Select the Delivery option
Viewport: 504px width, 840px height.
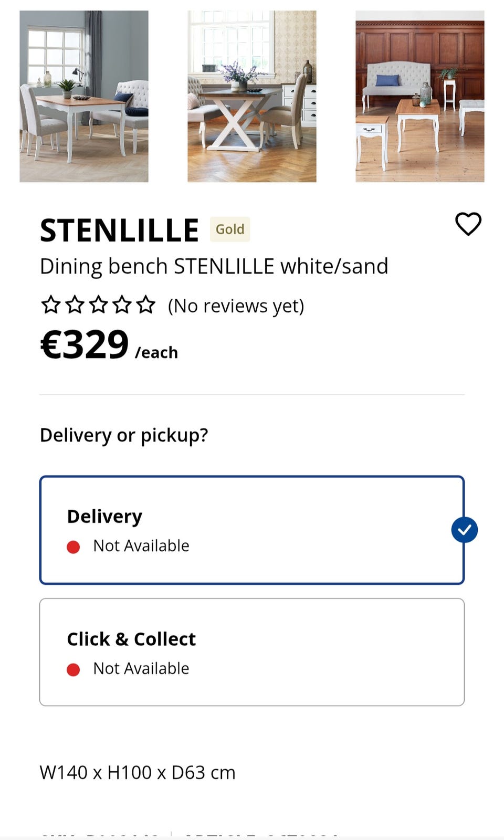(251, 530)
